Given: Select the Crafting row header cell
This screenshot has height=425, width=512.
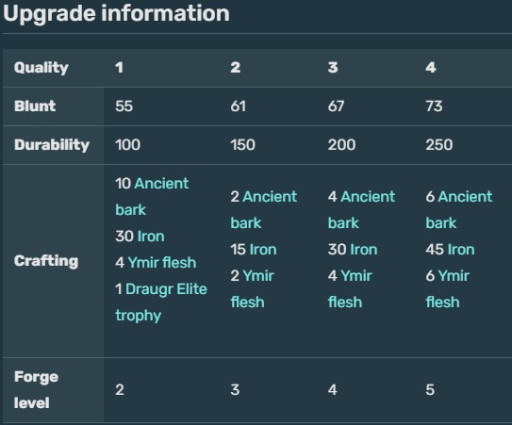Looking at the screenshot, I should point(53,261).
